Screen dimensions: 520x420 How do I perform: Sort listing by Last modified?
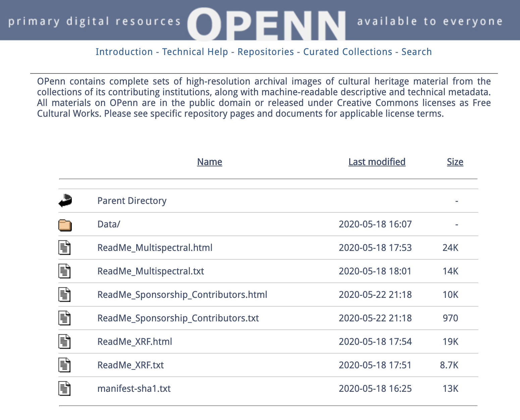coord(376,162)
